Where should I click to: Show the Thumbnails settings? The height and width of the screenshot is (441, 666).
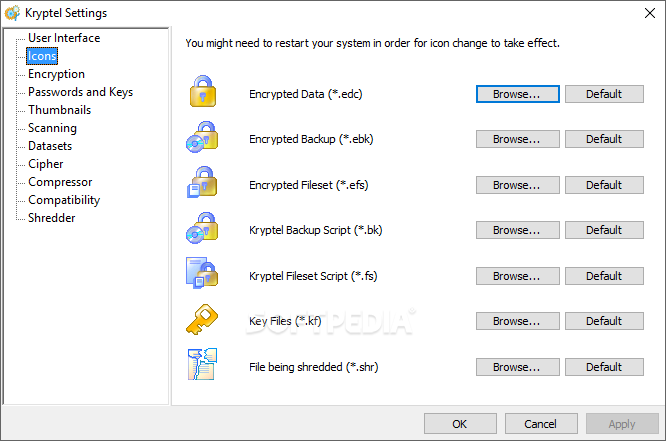click(59, 110)
